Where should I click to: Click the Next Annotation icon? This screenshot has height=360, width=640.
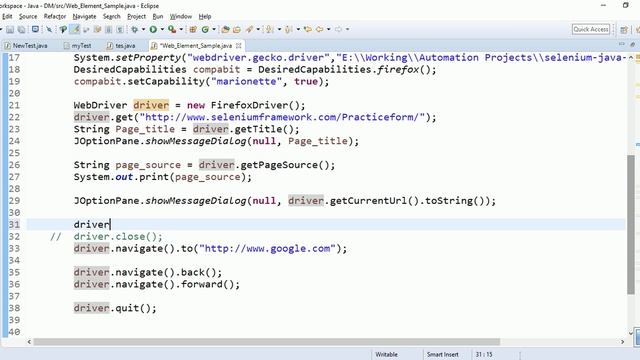coord(270,29)
